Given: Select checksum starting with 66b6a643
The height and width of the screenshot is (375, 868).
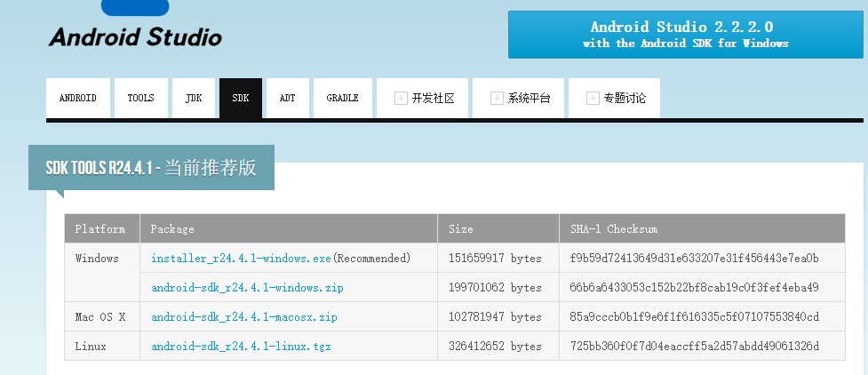Looking at the screenshot, I should 695,288.
